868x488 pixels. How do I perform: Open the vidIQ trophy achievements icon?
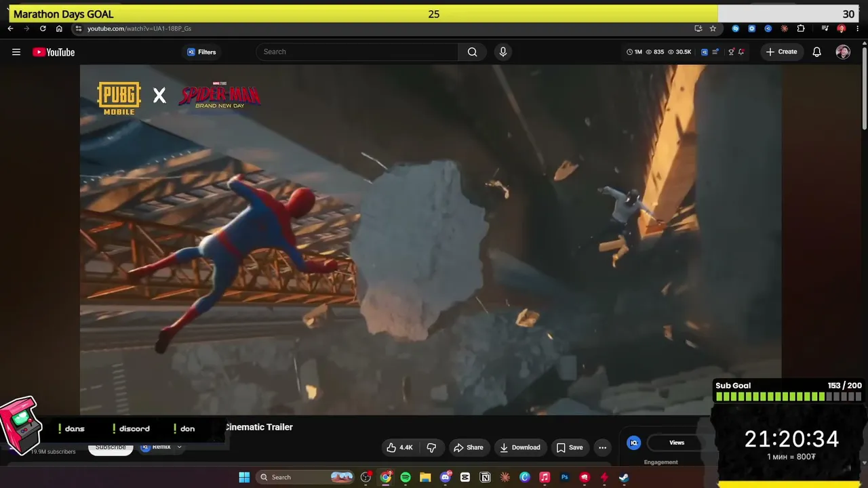point(731,52)
